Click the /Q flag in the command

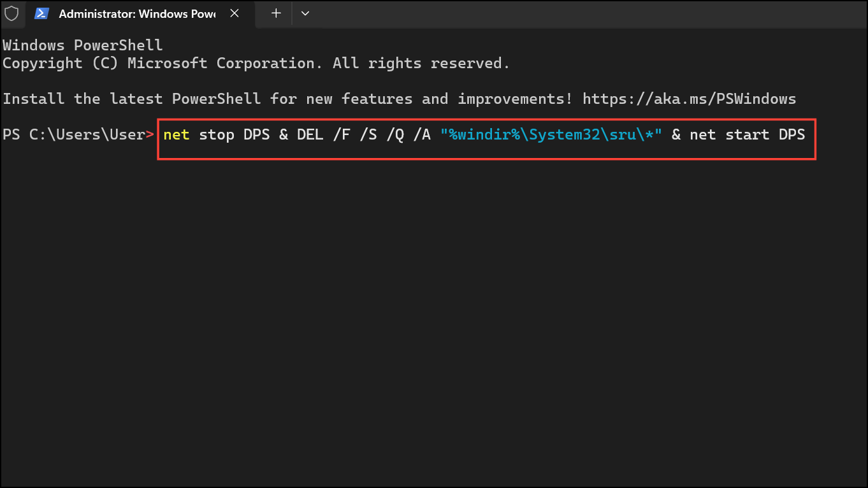pyautogui.click(x=395, y=135)
